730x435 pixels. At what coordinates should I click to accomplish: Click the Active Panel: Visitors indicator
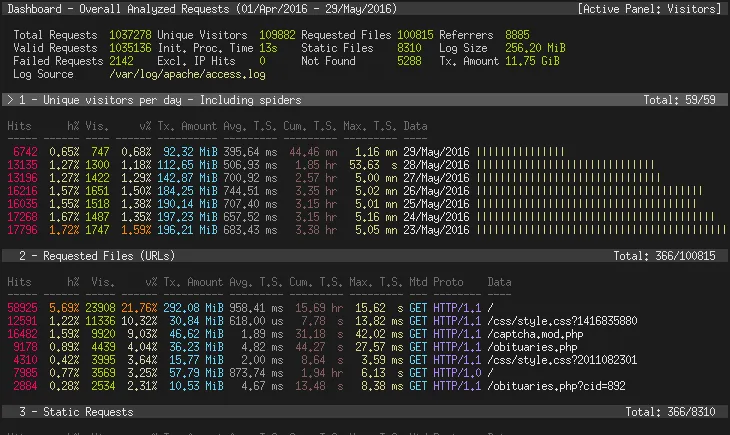point(649,9)
